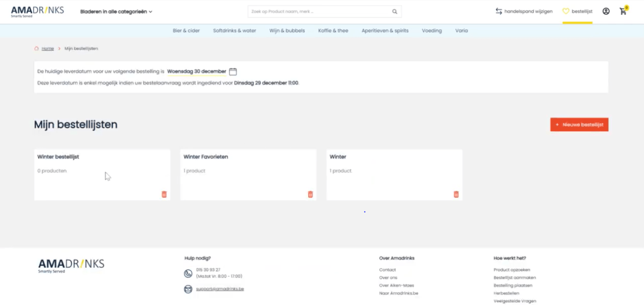Open the bestellijst heart link
Viewport: 644px width, 305px height.
577,12
